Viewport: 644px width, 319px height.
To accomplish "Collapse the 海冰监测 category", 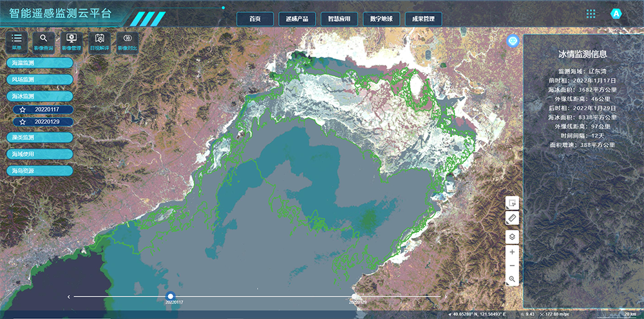I will [39, 96].
